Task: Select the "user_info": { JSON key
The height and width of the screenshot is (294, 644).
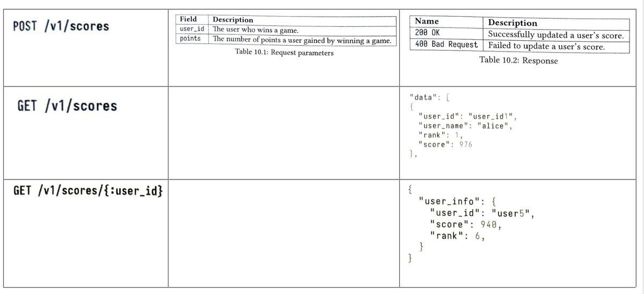Action: click(x=453, y=202)
